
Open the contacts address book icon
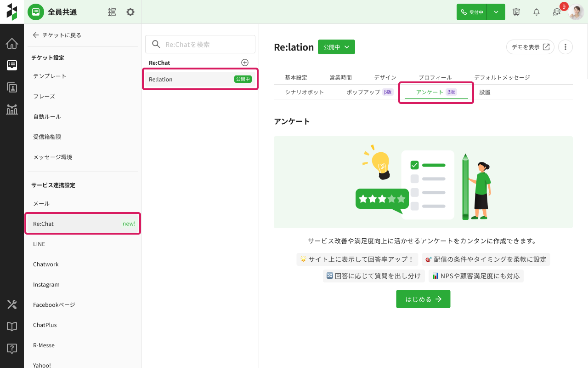click(12, 87)
